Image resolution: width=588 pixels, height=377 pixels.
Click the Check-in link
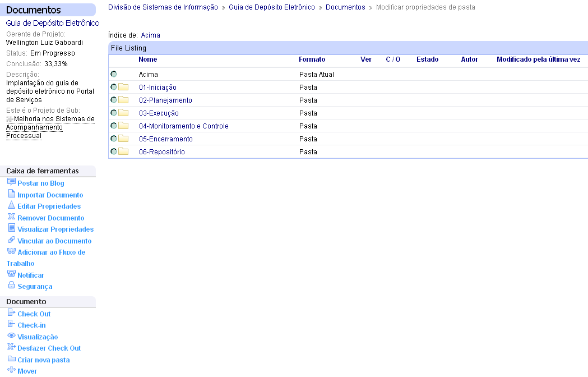(31, 325)
